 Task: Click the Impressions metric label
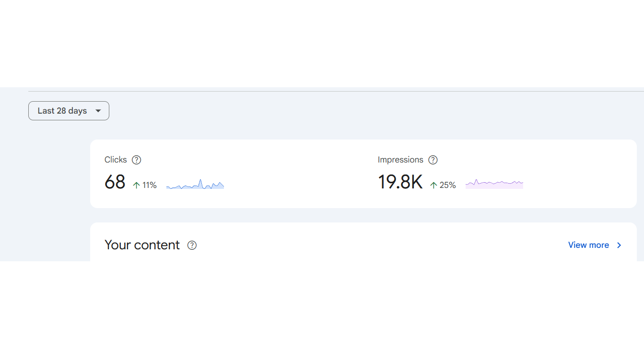[400, 160]
